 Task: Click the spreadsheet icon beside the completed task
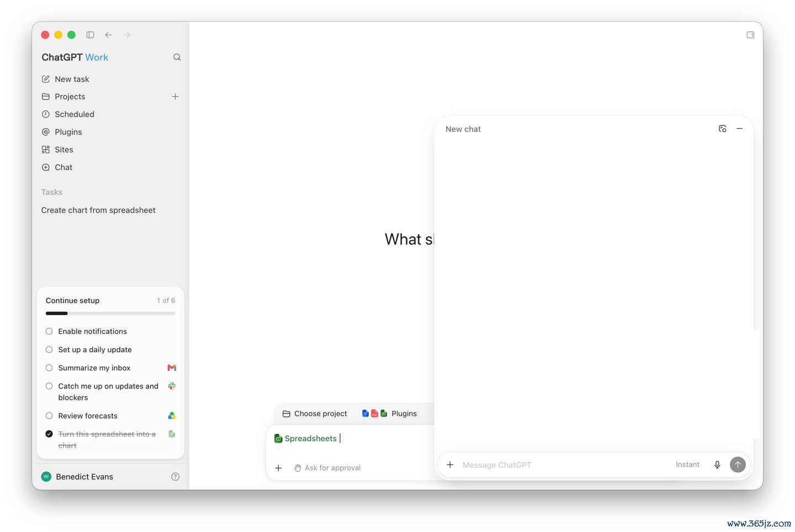click(172, 434)
